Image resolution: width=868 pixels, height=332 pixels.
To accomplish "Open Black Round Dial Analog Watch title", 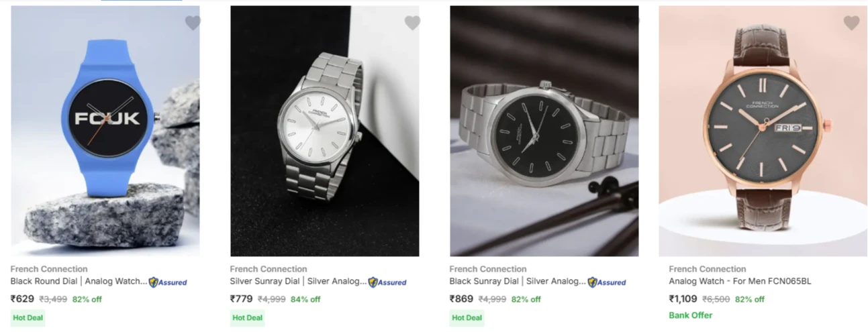I will click(x=79, y=282).
